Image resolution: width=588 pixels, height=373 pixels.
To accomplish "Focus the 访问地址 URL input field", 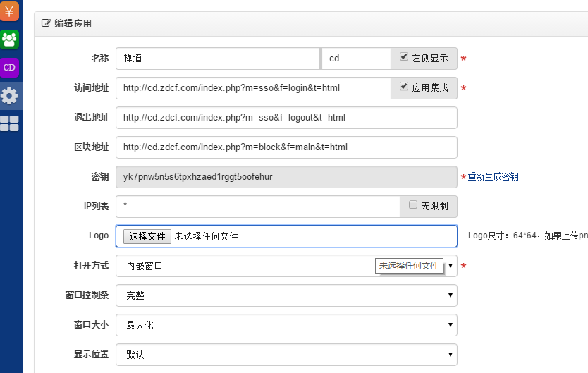I will tap(252, 88).
